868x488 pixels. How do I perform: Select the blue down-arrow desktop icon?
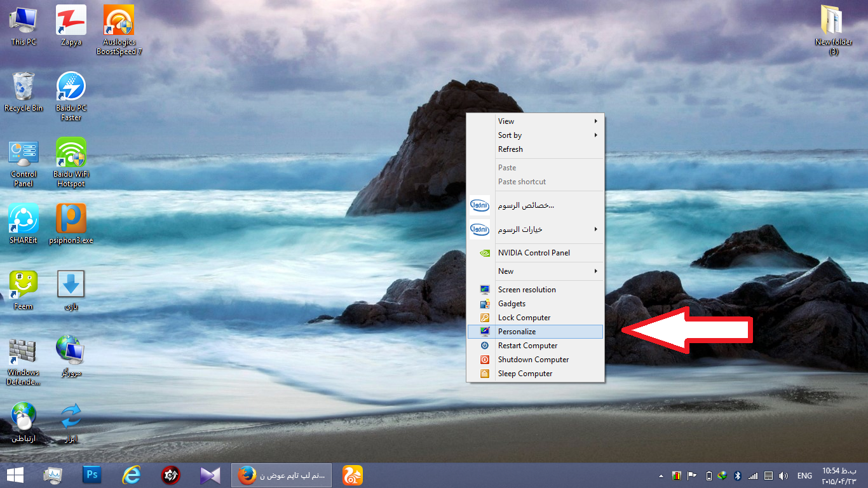pyautogui.click(x=71, y=290)
